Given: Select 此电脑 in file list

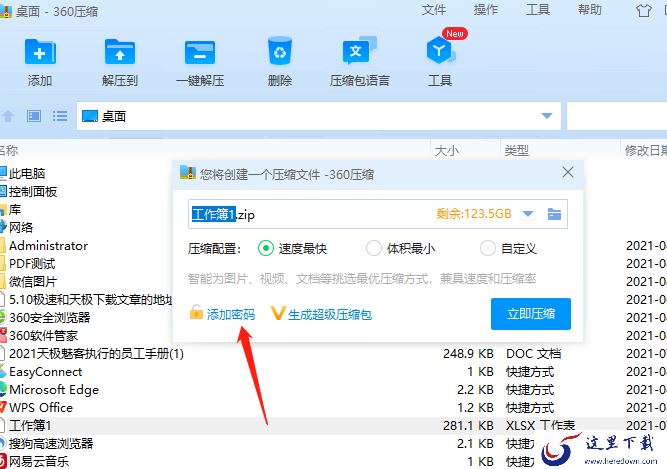Looking at the screenshot, I should point(27,173).
